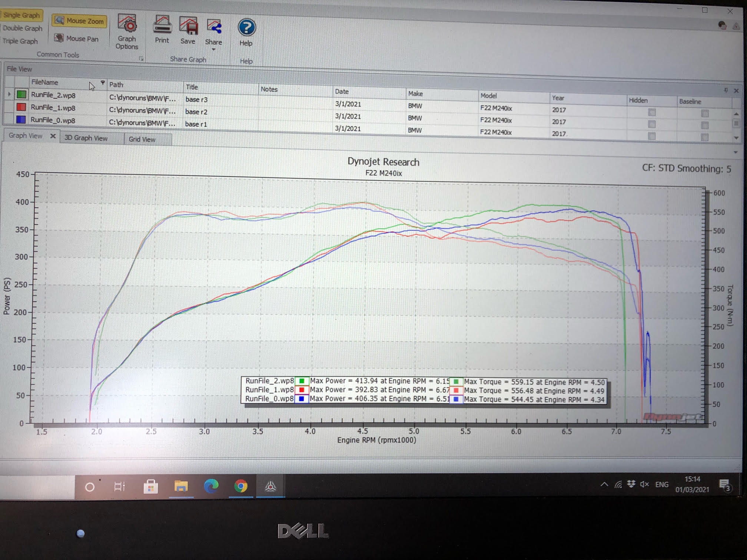
Task: Select RunFile_1.wp8 file name
Action: click(53, 108)
